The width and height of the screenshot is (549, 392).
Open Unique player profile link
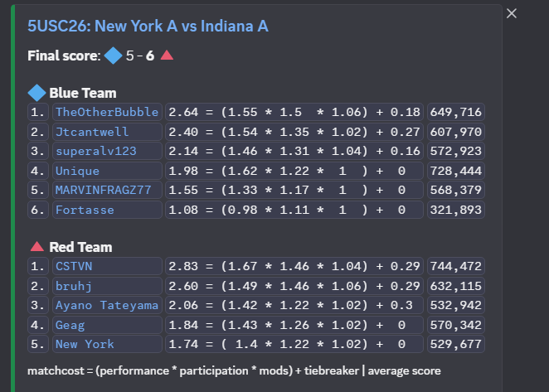click(x=77, y=171)
